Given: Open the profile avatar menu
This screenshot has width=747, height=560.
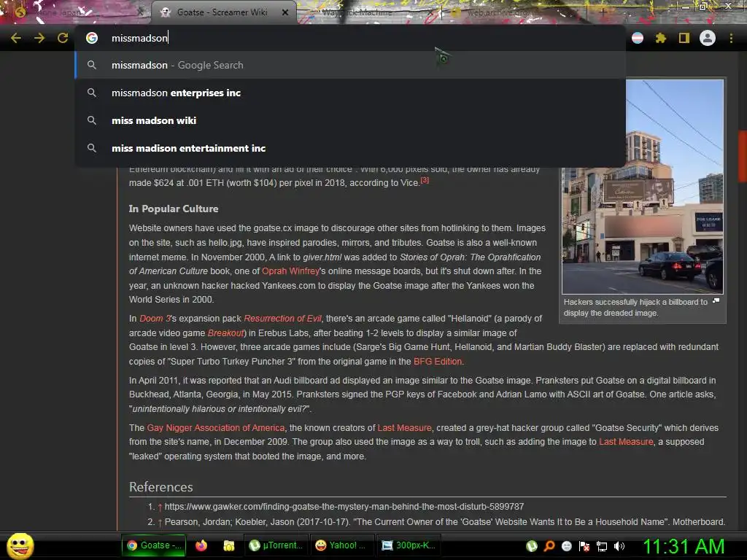Looking at the screenshot, I should [x=708, y=38].
